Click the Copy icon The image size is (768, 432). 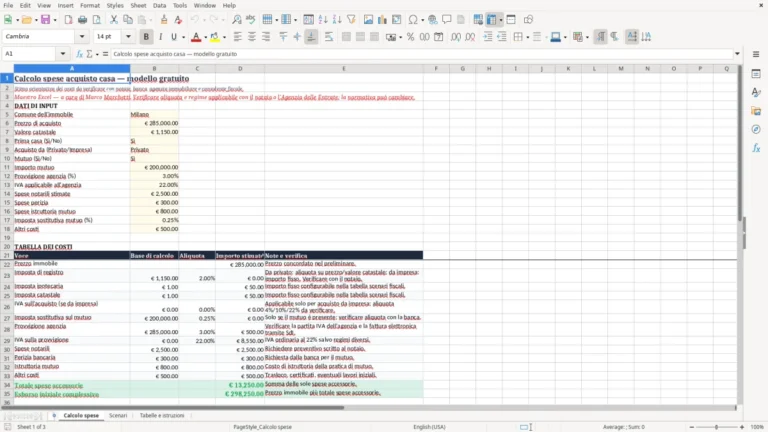tap(128, 20)
